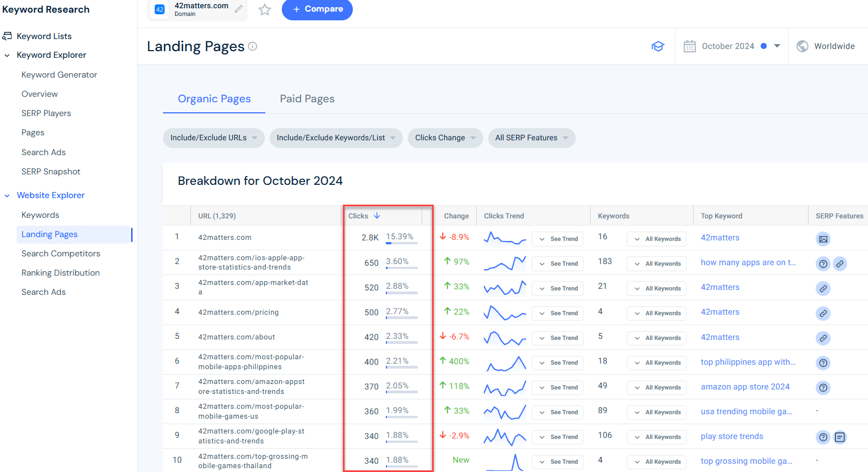Click the question SERP icon in ios-apple-app-store row
Image resolution: width=868 pixels, height=472 pixels.
click(x=823, y=264)
